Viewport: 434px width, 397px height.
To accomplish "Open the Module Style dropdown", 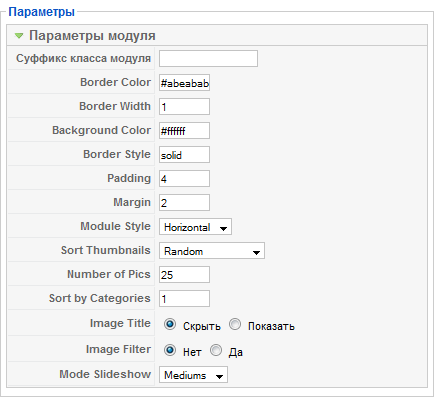I will click(195, 227).
